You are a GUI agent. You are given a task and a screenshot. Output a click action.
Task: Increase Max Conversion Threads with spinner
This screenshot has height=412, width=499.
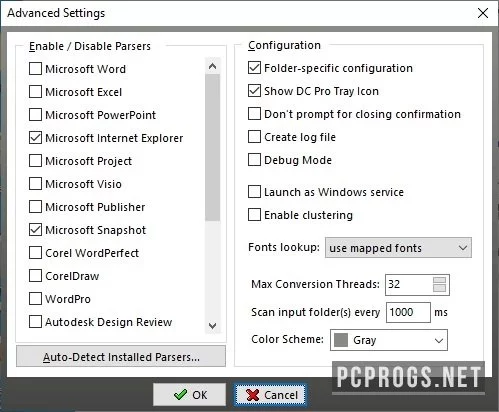pyautogui.click(x=439, y=280)
